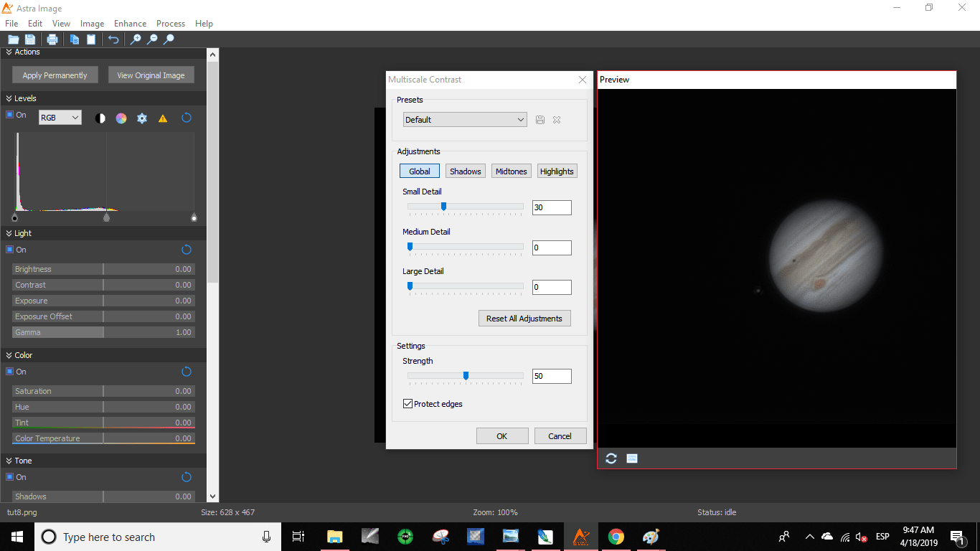Click the Zoom In magnifier icon
980x551 pixels.
(135, 39)
